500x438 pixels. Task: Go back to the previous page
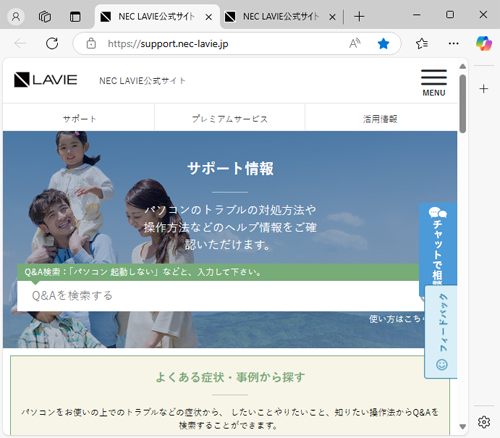click(x=20, y=43)
